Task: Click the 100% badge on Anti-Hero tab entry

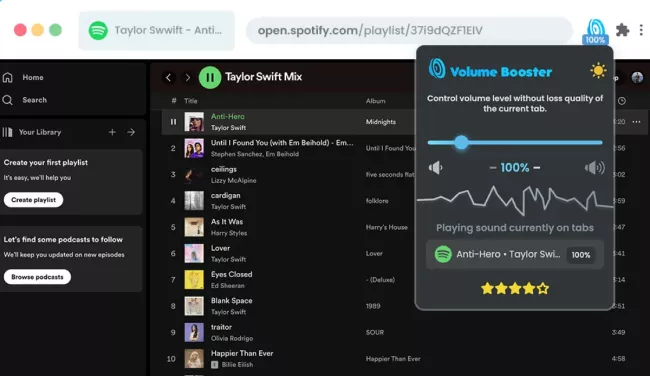Action: pos(581,255)
